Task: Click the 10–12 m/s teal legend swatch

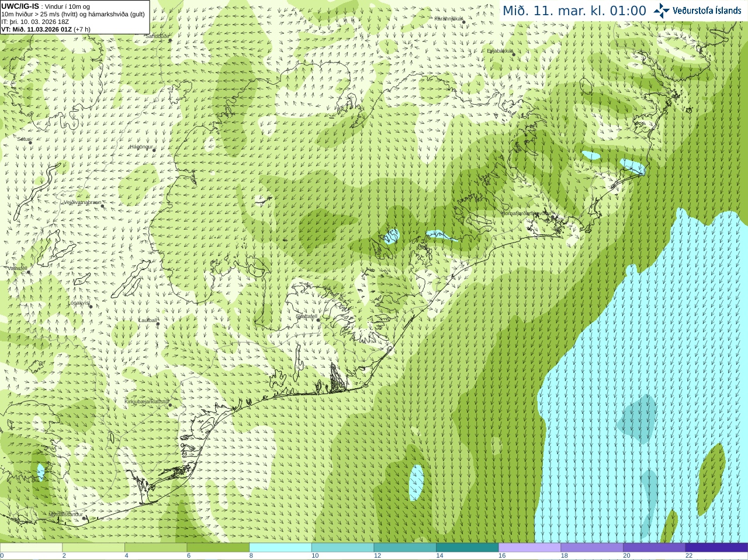Action: tap(342, 548)
